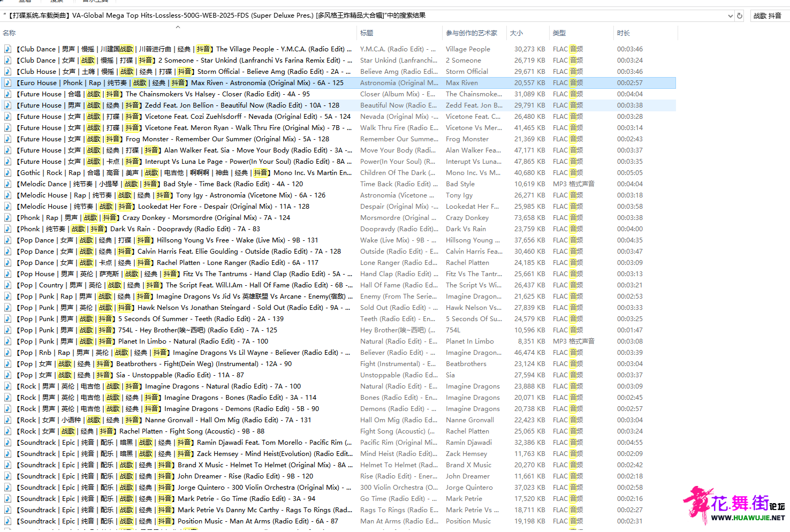Click file icon for Imagine Dragons Enemy

(x=8, y=297)
